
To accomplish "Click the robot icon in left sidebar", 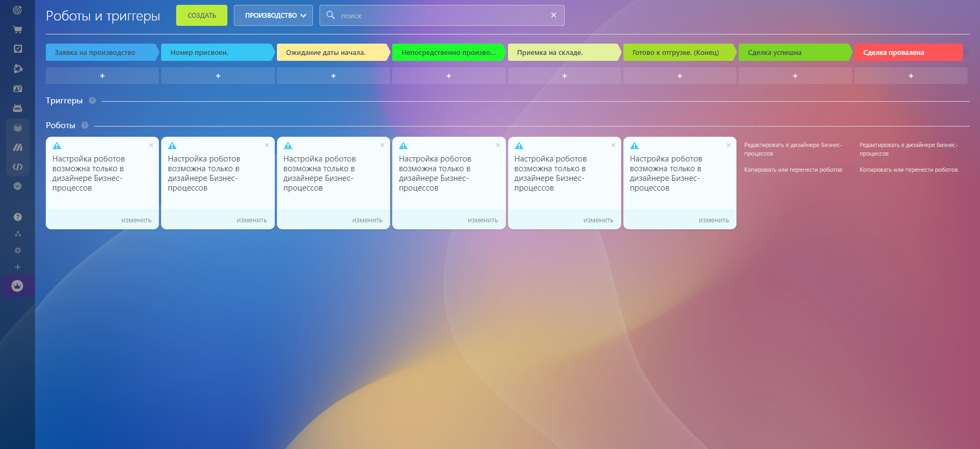I will pos(17,108).
